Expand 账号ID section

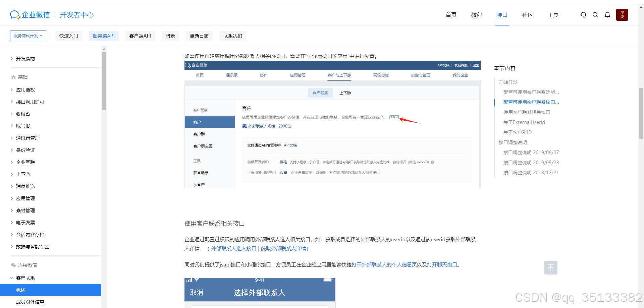(23, 126)
